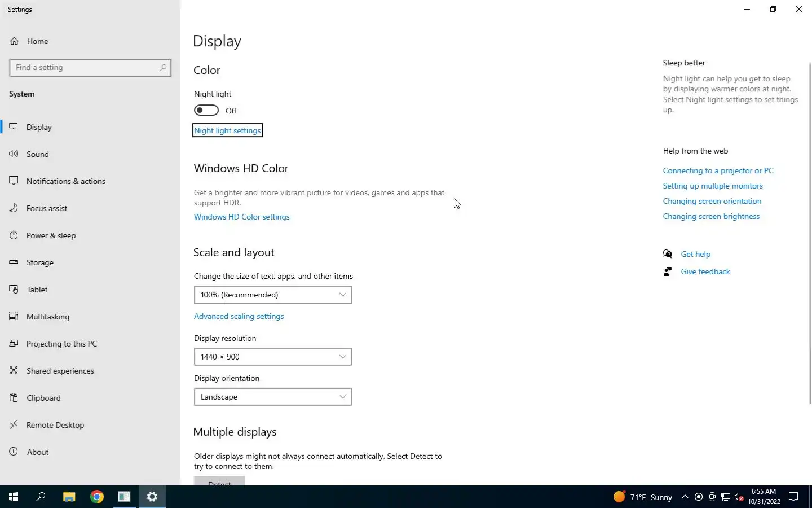Image resolution: width=812 pixels, height=508 pixels.
Task: Open Setting up multiple monitors help link
Action: (x=713, y=186)
